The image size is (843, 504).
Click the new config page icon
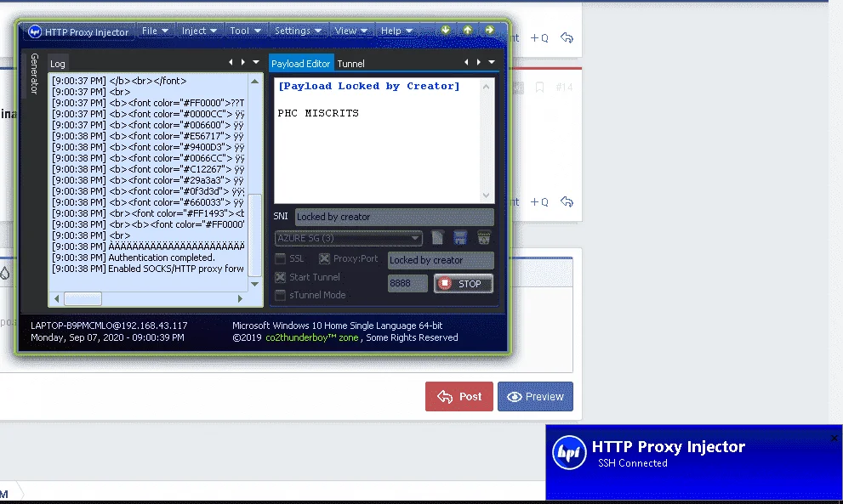pyautogui.click(x=437, y=237)
